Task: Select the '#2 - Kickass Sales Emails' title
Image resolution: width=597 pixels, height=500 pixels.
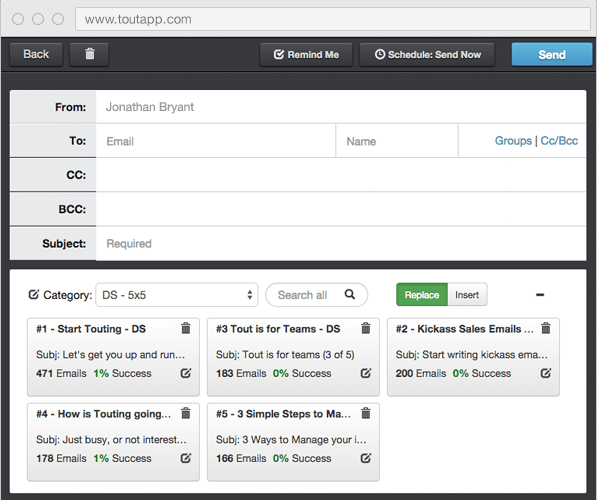Action: coord(465,329)
